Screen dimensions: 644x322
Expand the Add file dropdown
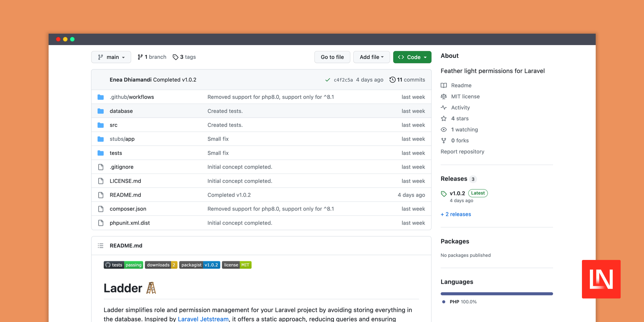click(x=371, y=57)
